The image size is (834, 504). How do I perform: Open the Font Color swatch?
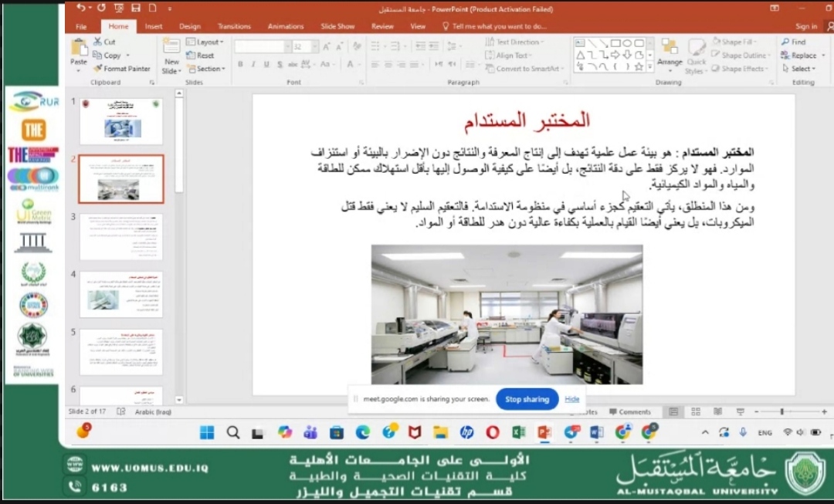[x=349, y=64]
